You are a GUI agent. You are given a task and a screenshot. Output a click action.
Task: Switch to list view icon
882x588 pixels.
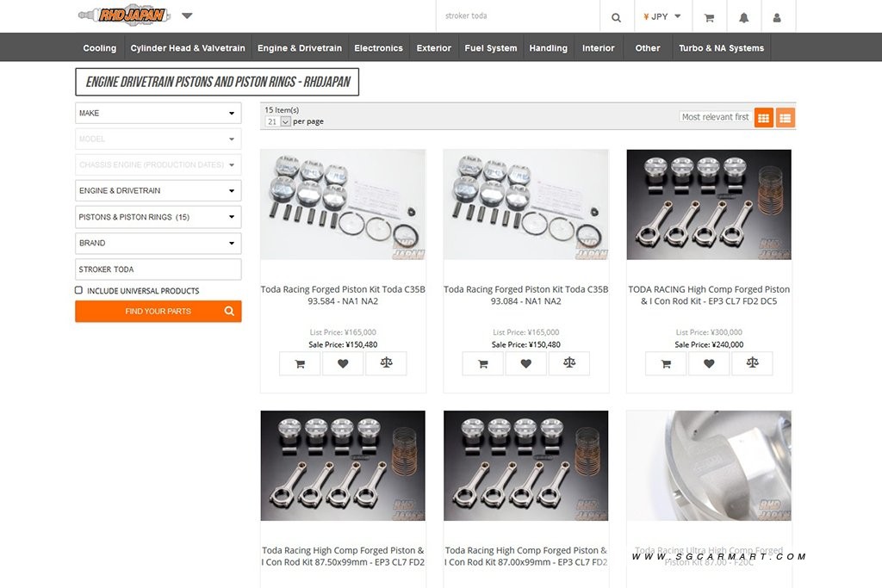coord(786,118)
